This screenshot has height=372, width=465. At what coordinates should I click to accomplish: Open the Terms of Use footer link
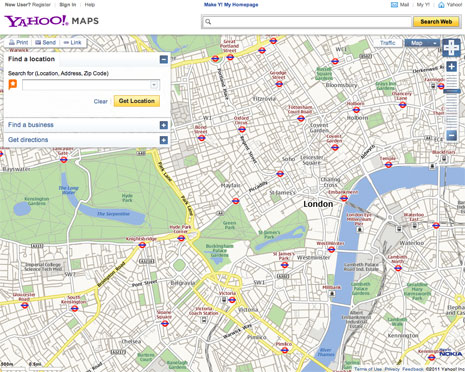(x=368, y=369)
